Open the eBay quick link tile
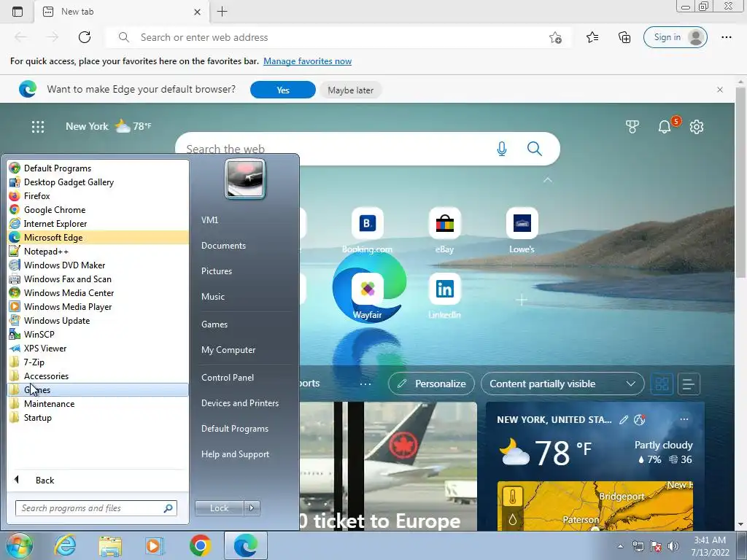The image size is (747, 560). tap(444, 230)
